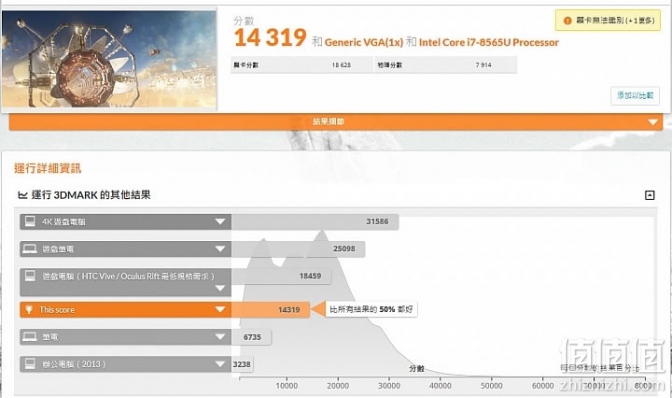
Task: Click the chart icon beside 3DMARK results heading
Action: coord(22,195)
